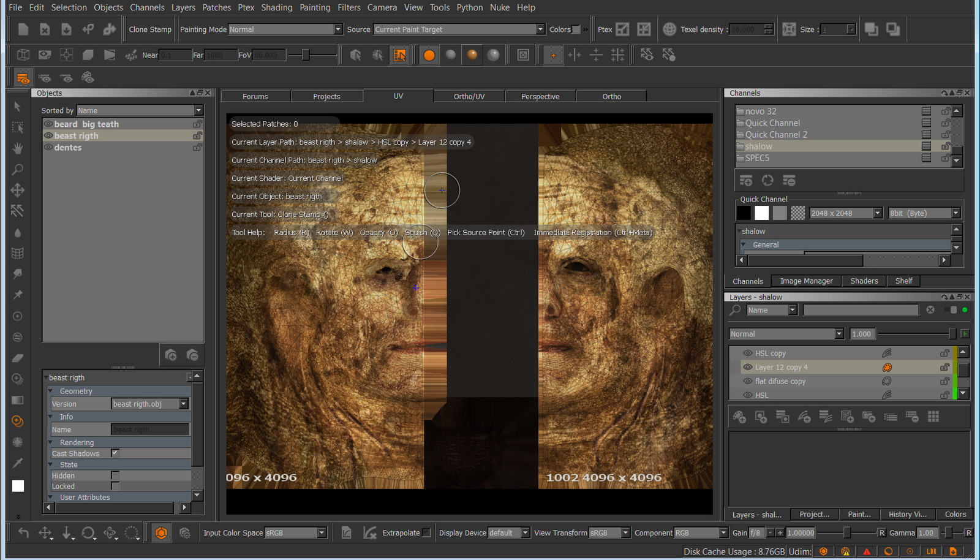Open the Painting Mode dropdown
Image resolution: width=980 pixels, height=560 pixels.
point(337,29)
